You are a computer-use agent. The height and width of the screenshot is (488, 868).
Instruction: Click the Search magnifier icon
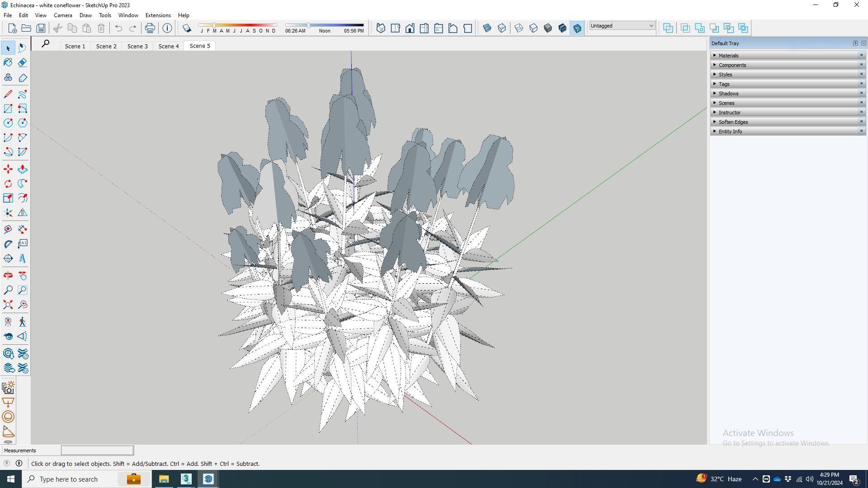pos(45,44)
